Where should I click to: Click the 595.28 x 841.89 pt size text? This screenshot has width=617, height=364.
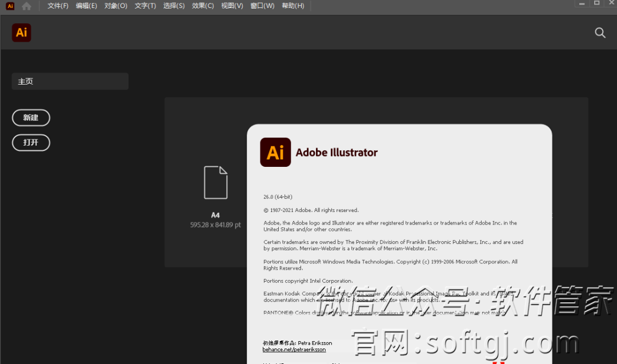click(215, 225)
